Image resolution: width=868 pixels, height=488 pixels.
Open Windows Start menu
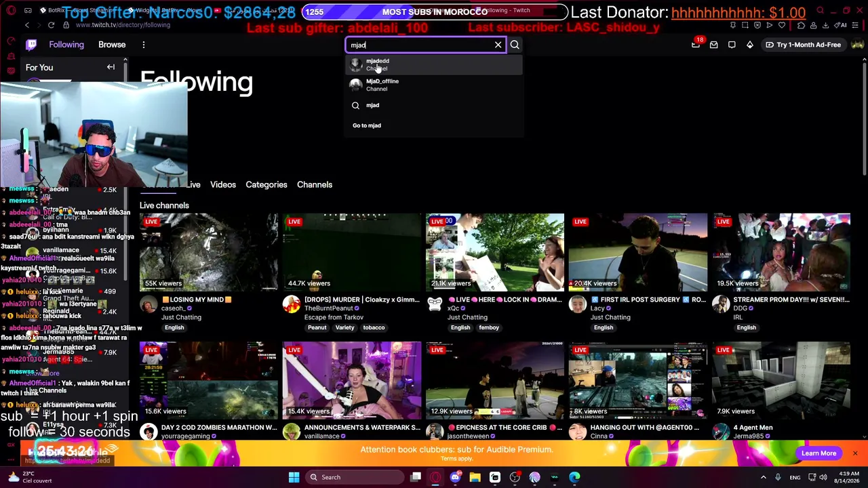tap(294, 477)
